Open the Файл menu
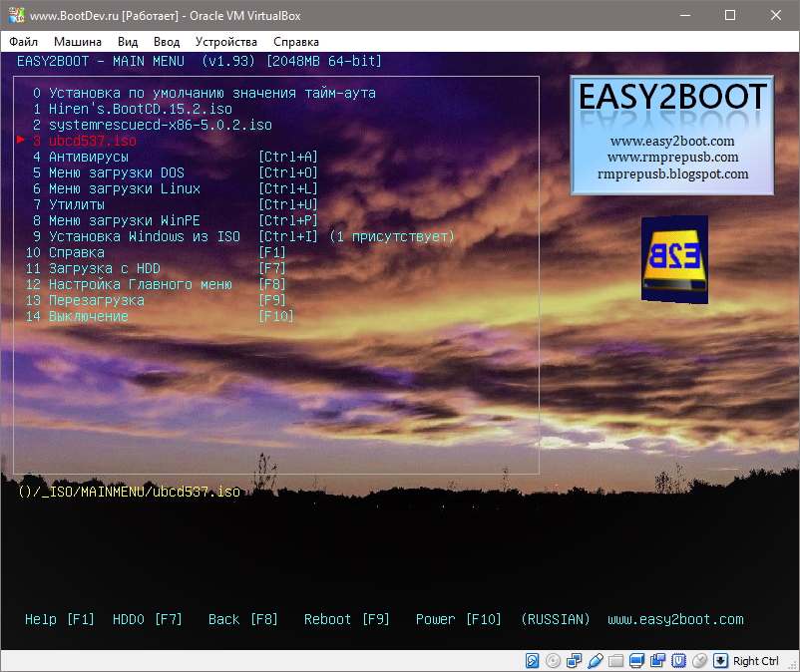The height and width of the screenshot is (672, 800). point(24,42)
